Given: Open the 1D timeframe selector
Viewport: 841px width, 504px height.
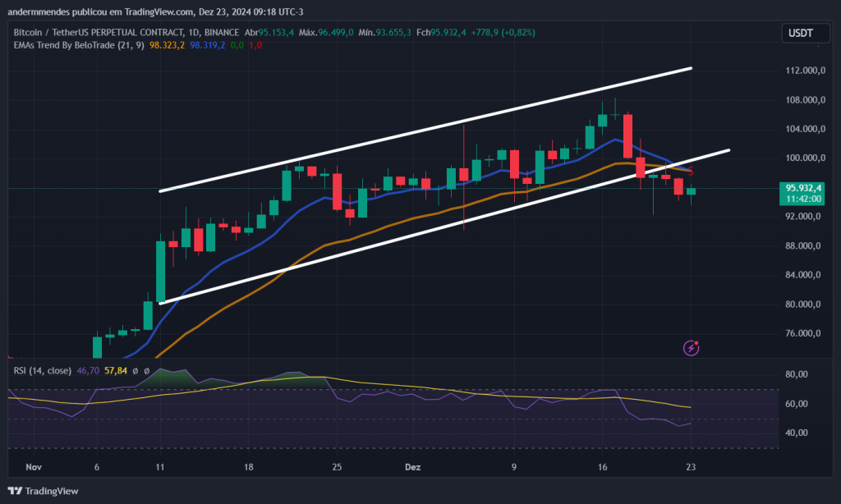Looking at the screenshot, I should 193,33.
